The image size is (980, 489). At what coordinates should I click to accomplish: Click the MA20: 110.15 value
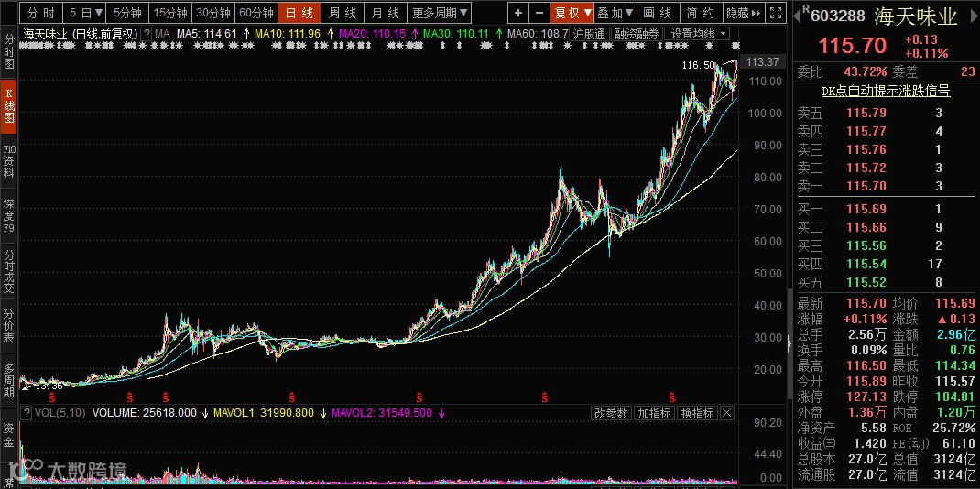coord(372,34)
